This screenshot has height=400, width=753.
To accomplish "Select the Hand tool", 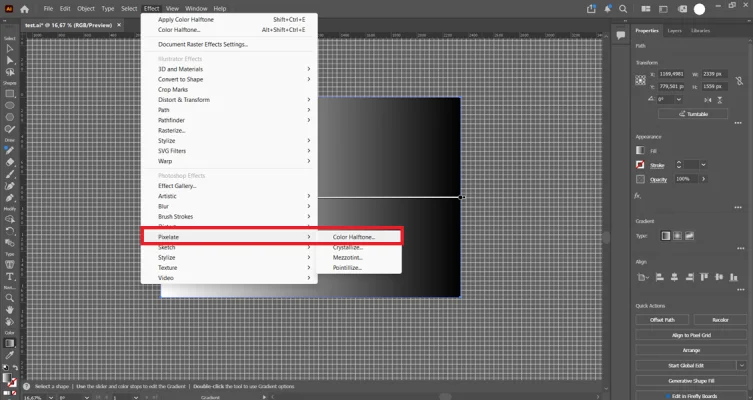I will (10, 310).
